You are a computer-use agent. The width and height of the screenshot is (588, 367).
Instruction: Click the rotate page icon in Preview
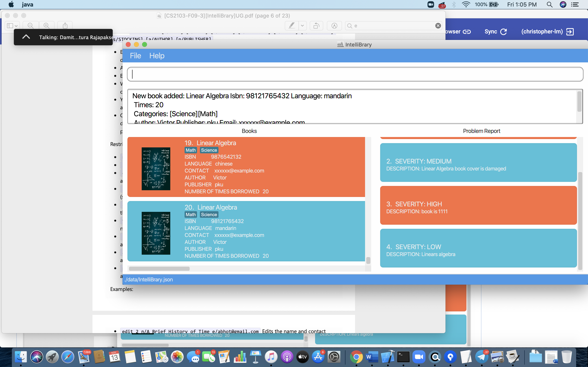coord(316,25)
